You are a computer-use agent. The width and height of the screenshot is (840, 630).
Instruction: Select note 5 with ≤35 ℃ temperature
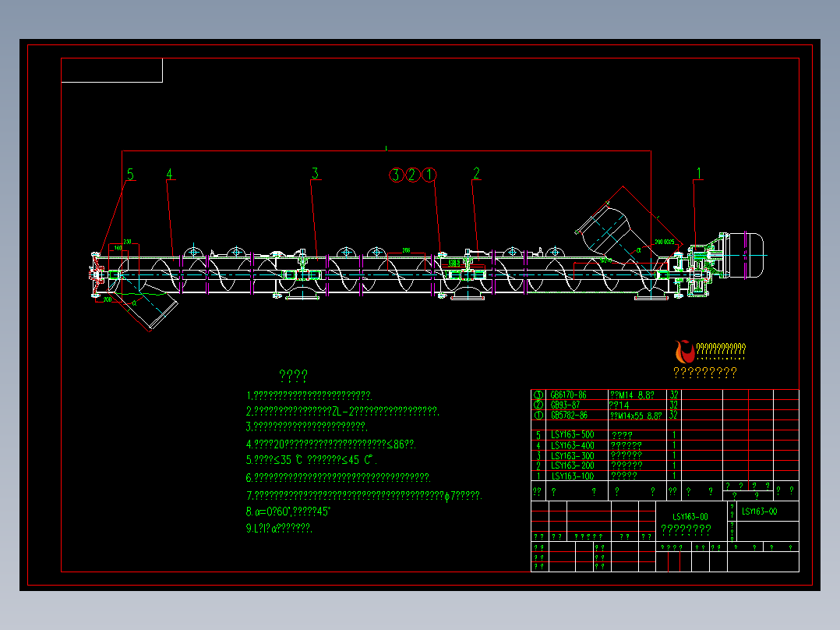point(311,460)
